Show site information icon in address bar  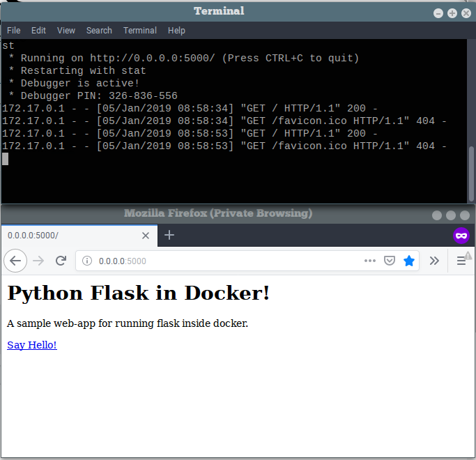click(x=87, y=261)
